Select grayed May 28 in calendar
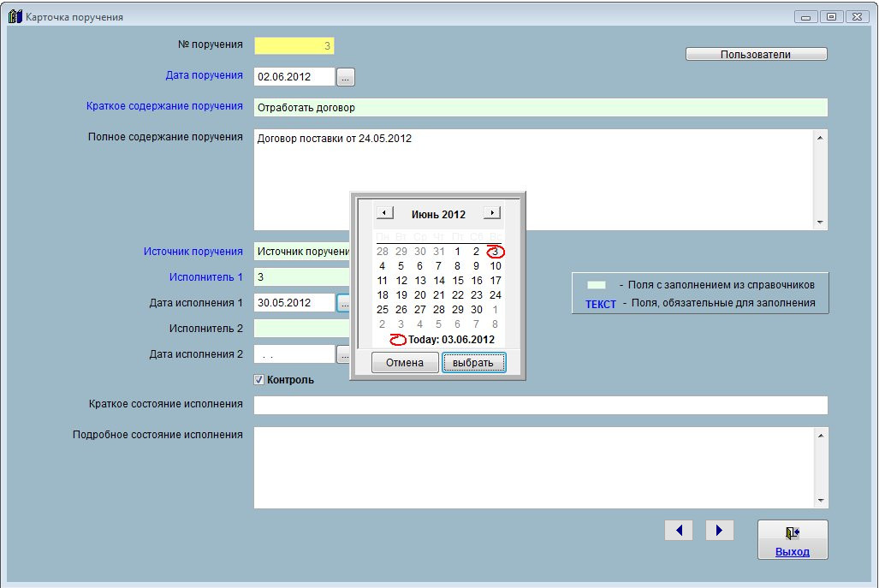 coord(383,252)
